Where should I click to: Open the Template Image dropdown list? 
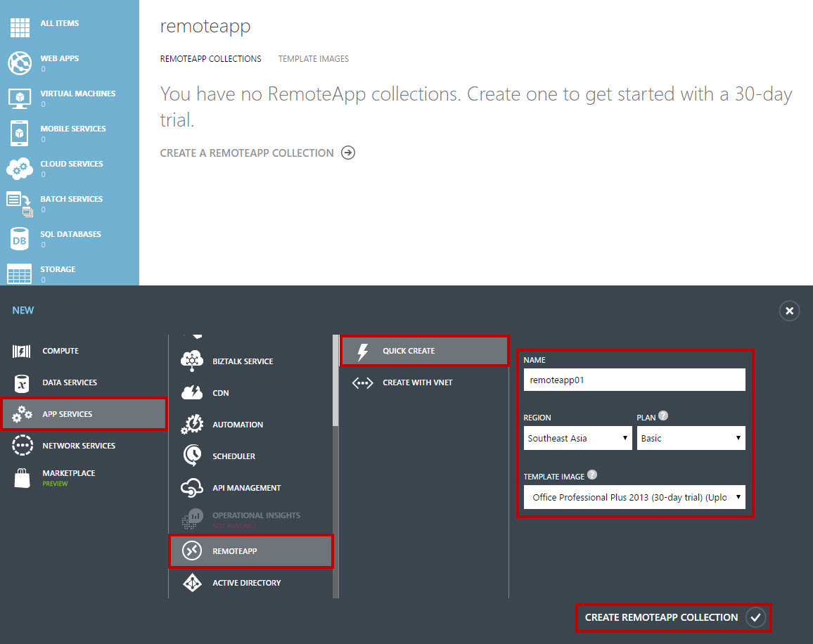[634, 497]
